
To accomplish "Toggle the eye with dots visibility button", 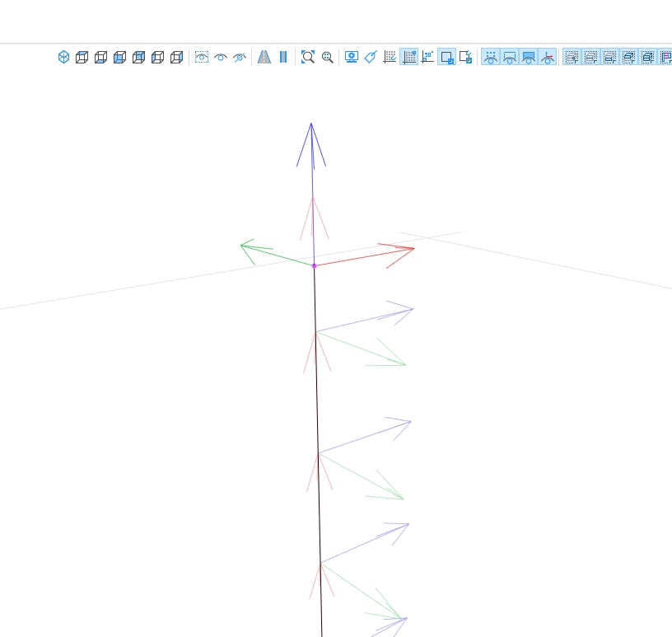I will pos(491,57).
